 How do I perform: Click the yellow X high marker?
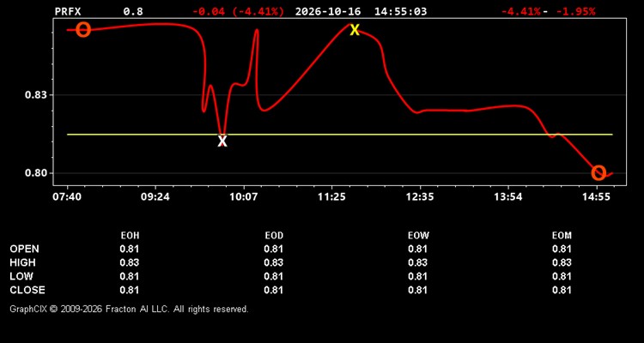click(x=355, y=29)
